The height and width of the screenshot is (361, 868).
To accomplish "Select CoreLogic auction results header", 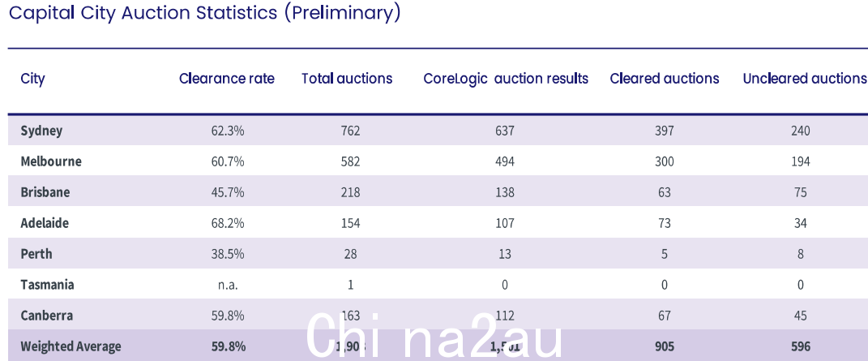I will point(506,79).
